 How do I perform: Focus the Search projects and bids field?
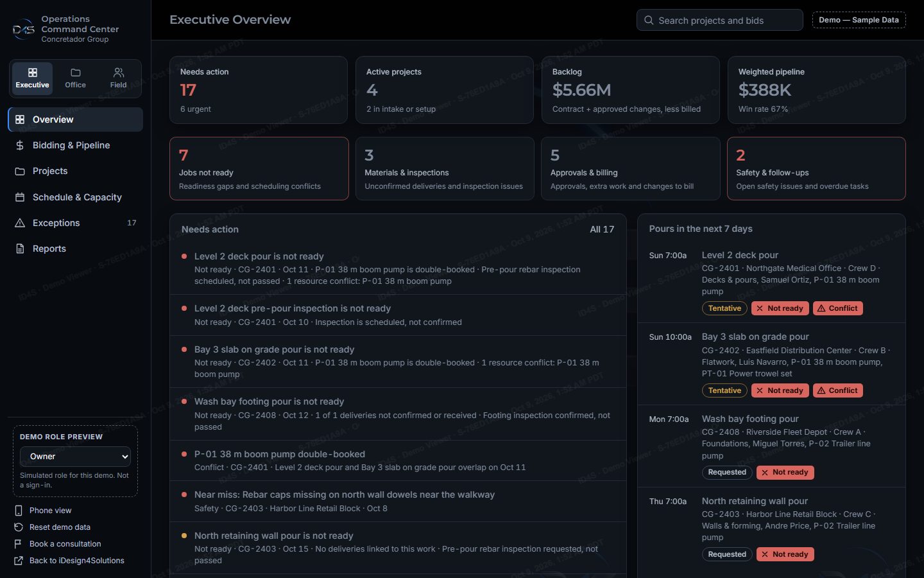(719, 20)
